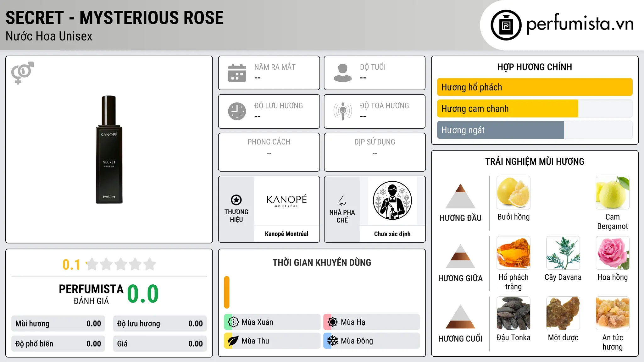
Task: Click the perfumista.vn perfume bottle logo icon
Action: (506, 25)
